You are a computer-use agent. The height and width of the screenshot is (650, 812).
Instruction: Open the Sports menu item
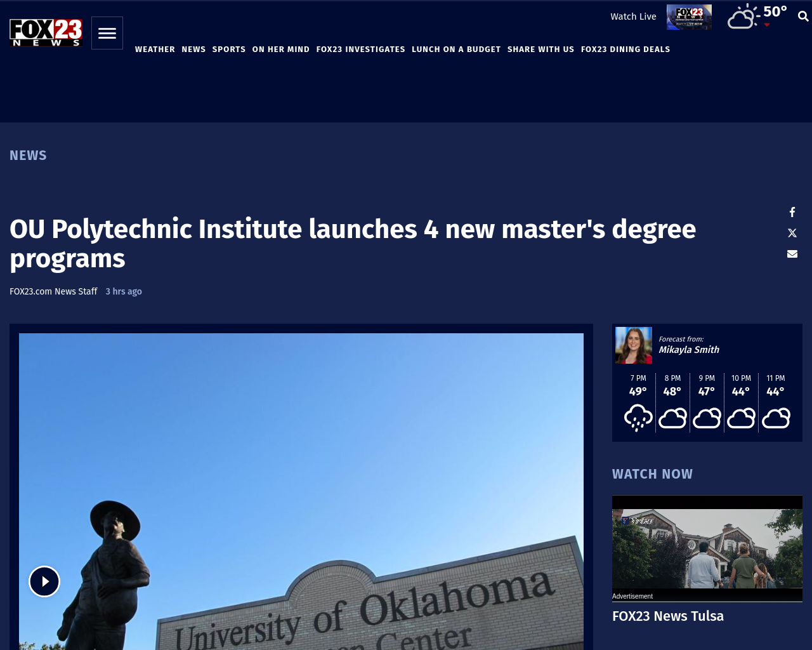(229, 50)
